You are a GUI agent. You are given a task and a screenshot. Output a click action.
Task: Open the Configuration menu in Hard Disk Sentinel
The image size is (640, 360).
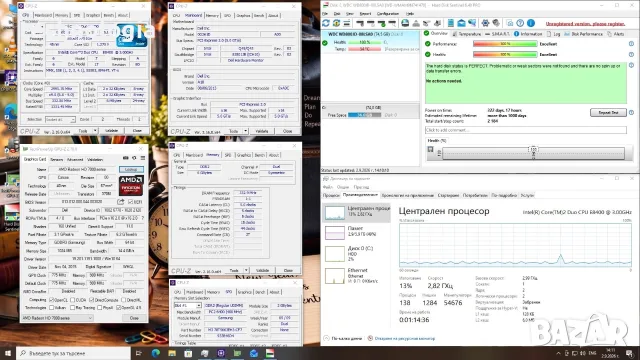388,13
